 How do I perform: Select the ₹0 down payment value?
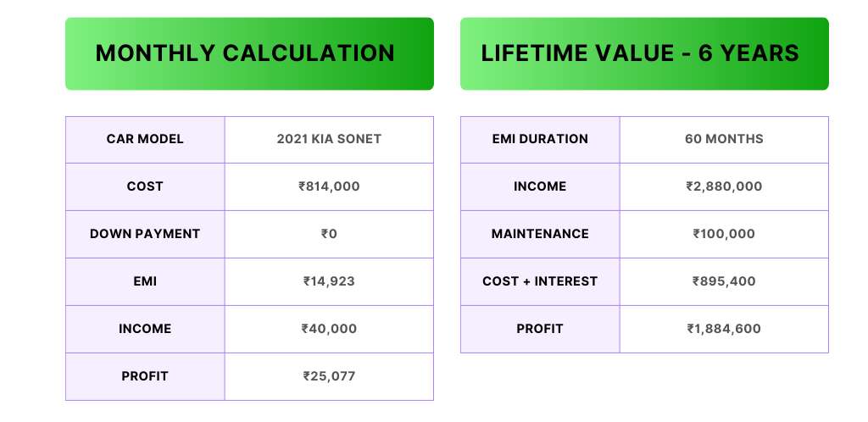[x=329, y=234]
